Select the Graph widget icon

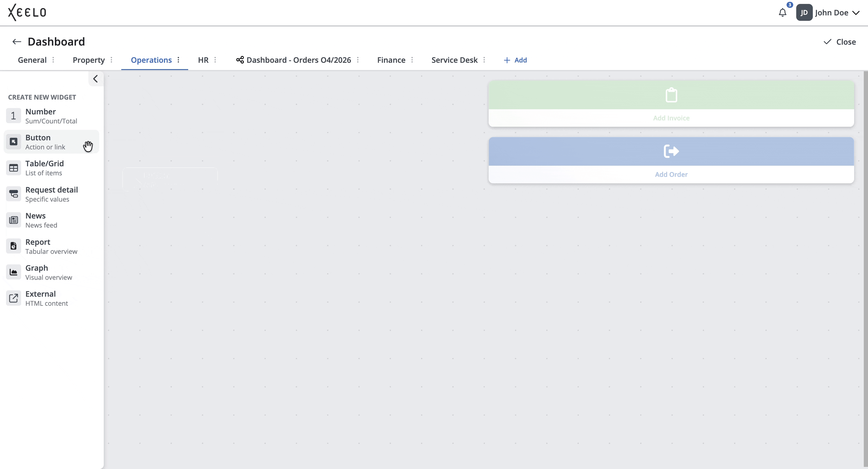14,272
